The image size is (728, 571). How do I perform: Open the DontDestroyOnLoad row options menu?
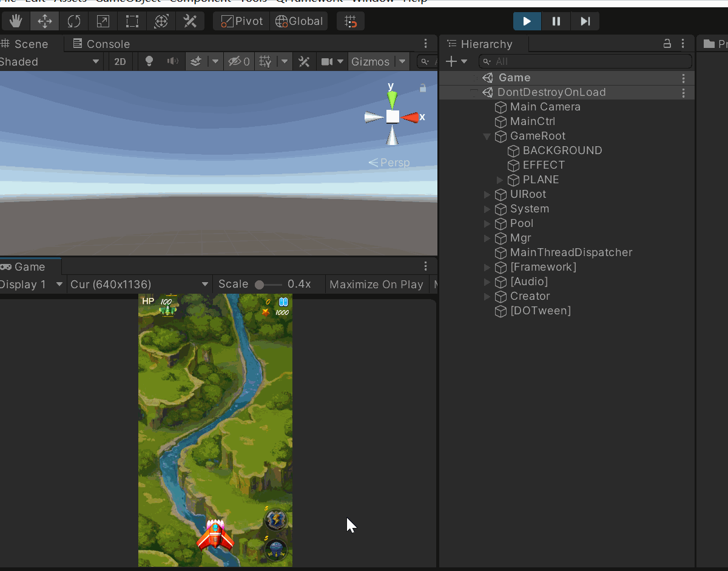[x=684, y=93]
